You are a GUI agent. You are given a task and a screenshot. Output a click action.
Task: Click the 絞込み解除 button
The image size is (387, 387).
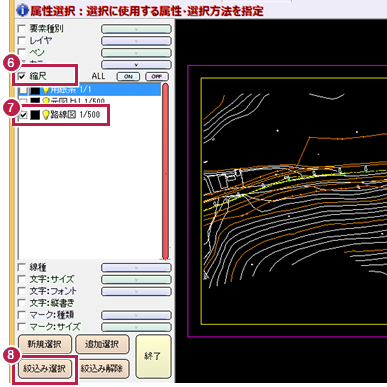click(102, 369)
